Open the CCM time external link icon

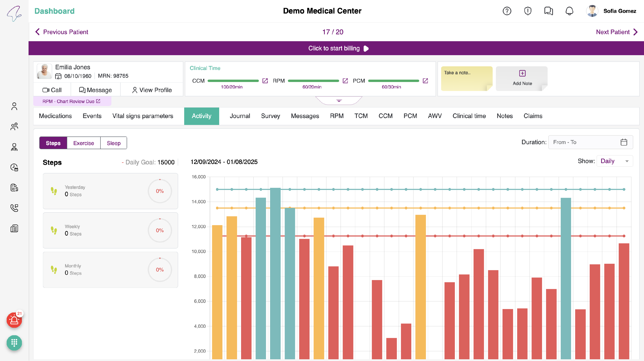tap(265, 81)
